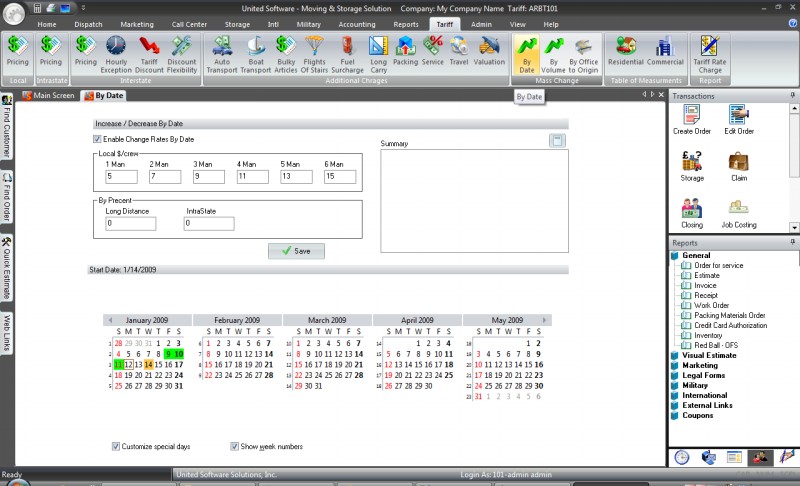
Task: Select Boat Transport charges
Action: 256,54
